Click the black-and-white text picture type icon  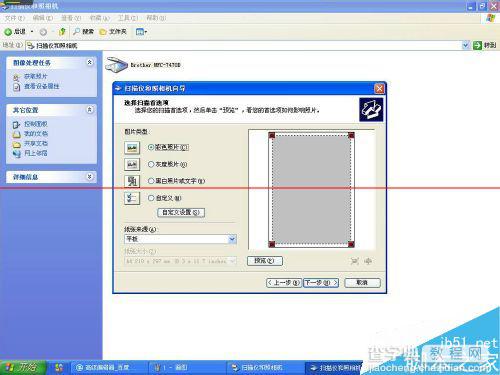132,181
